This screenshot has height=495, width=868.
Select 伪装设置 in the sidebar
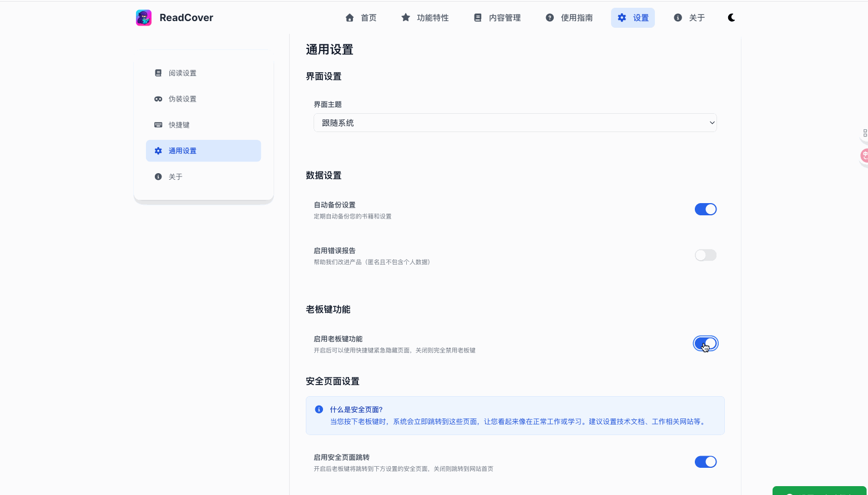183,98
